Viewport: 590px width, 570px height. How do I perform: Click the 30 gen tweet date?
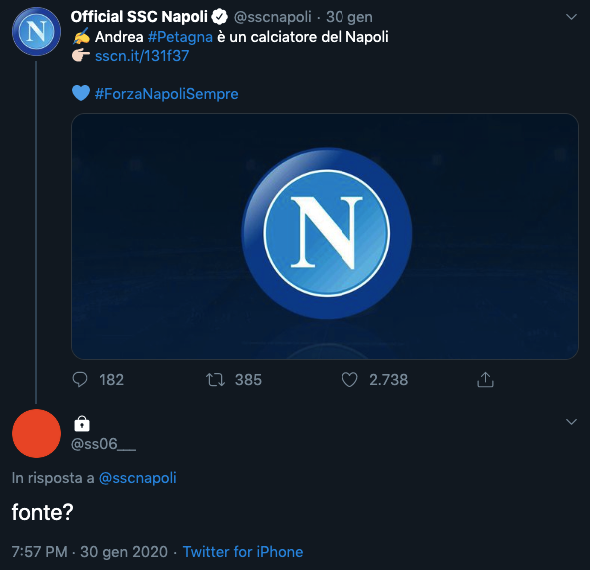tap(349, 17)
